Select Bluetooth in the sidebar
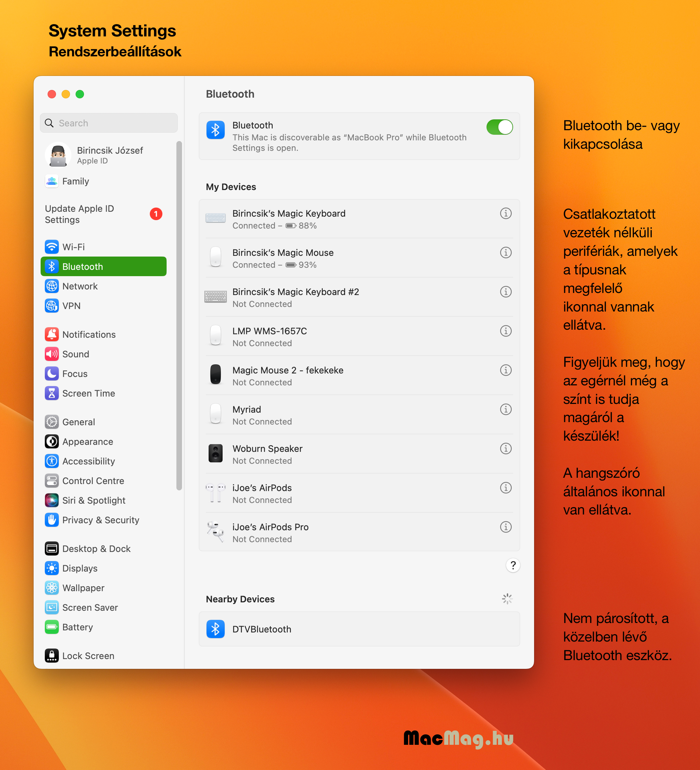Viewport: 700px width, 770px height. [103, 266]
